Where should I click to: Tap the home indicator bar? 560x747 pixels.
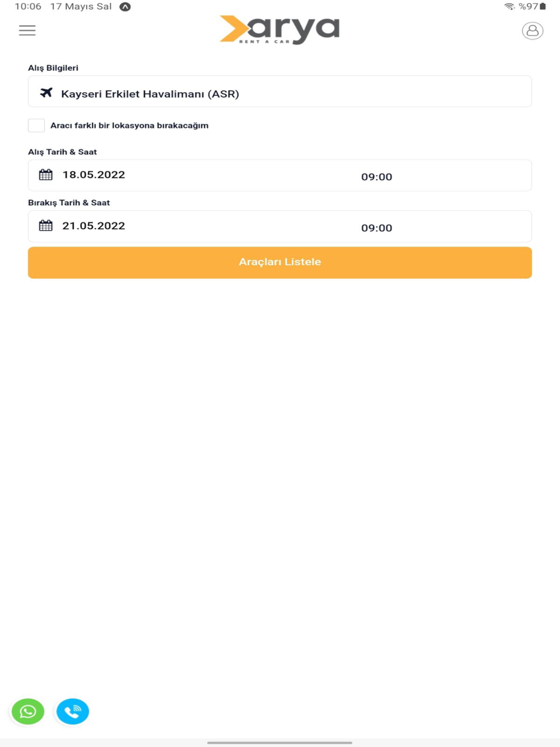tap(279, 743)
